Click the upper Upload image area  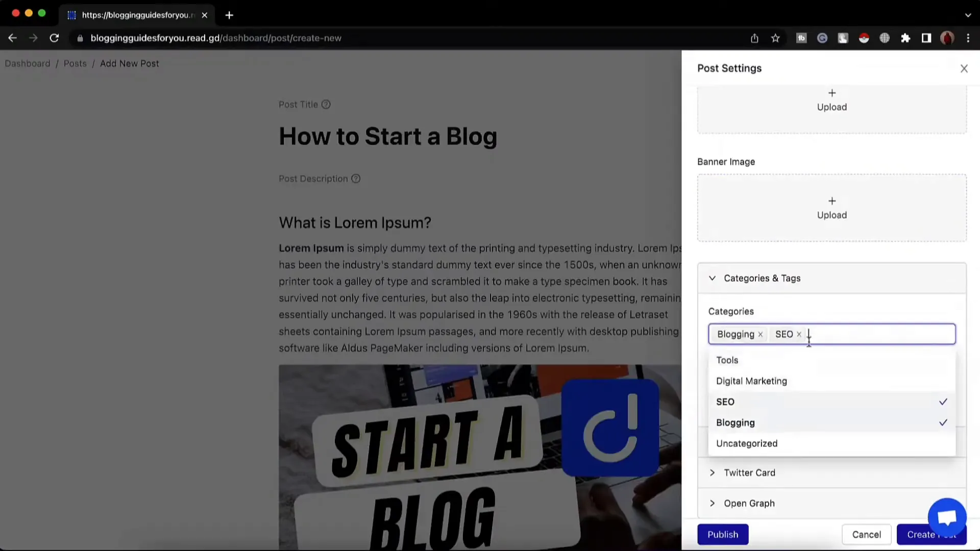[x=832, y=109]
